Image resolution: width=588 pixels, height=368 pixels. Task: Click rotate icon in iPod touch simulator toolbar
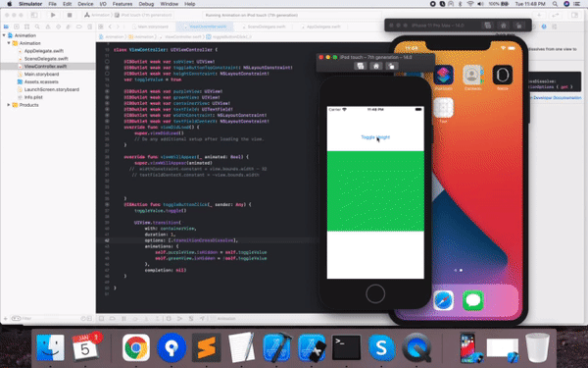click(391, 66)
